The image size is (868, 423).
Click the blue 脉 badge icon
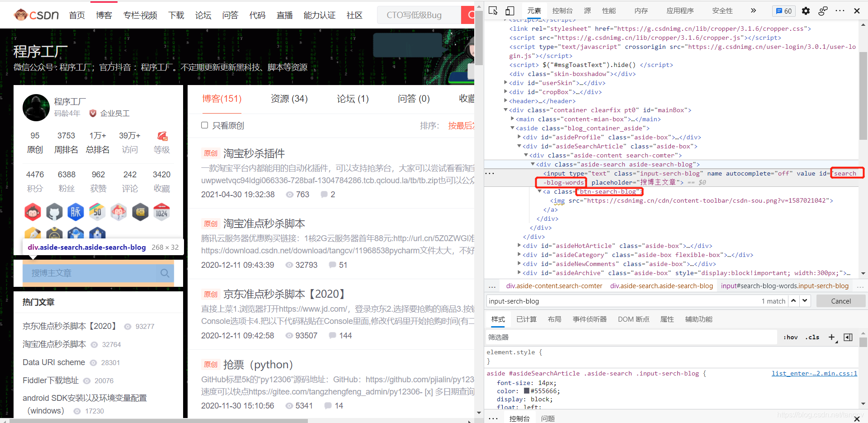[76, 212]
